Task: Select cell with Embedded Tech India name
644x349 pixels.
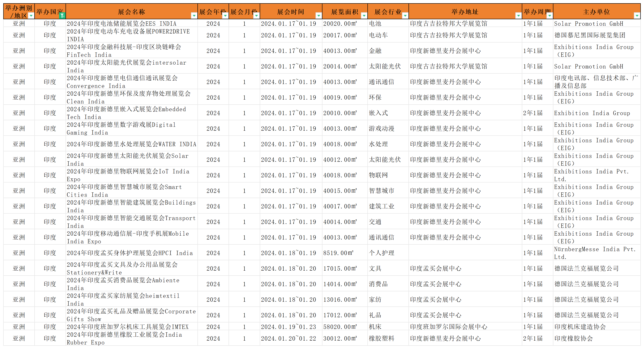Action: point(132,113)
